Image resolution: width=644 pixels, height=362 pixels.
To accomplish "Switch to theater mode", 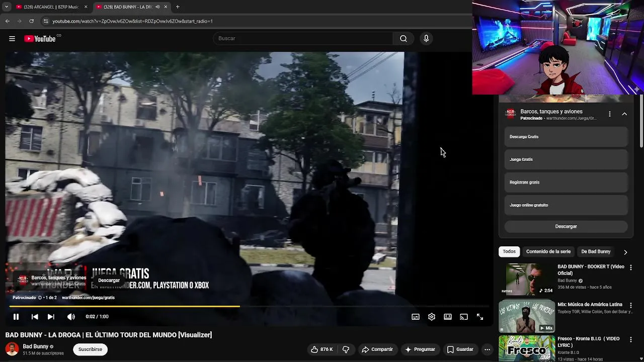I will tap(448, 317).
